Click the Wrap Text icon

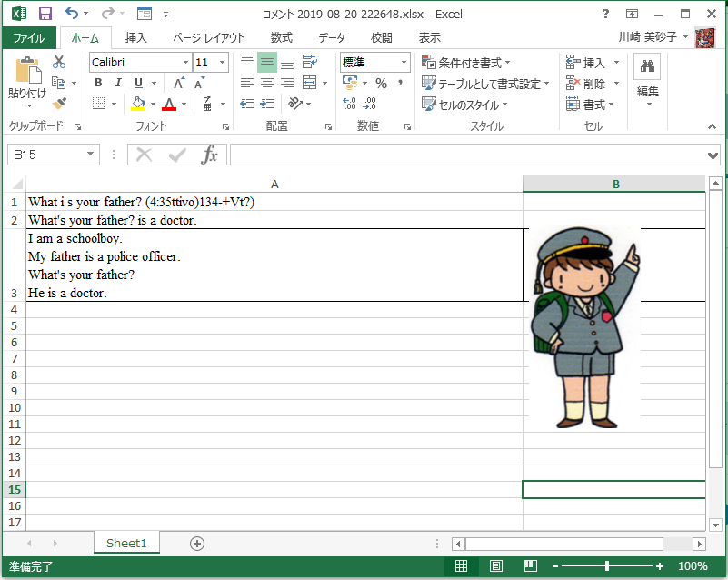[309, 61]
